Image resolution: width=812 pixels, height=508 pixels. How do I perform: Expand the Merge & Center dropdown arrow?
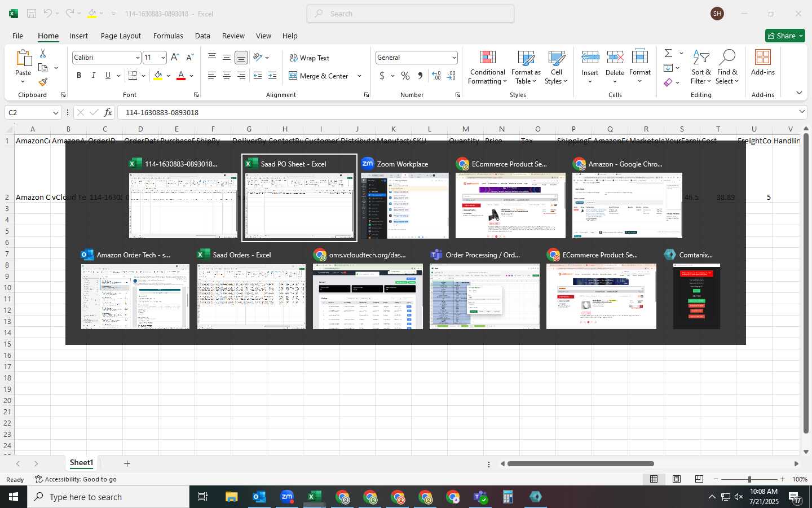click(359, 76)
